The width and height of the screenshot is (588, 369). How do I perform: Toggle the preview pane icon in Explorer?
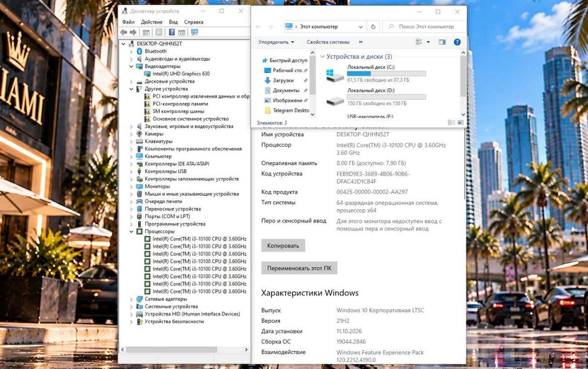point(442,42)
